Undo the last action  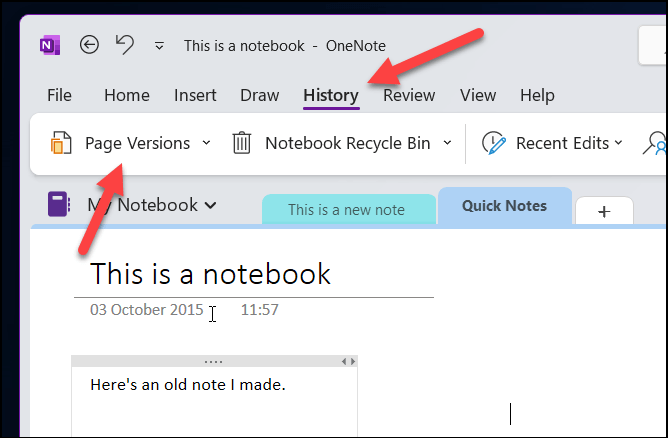coord(125,45)
